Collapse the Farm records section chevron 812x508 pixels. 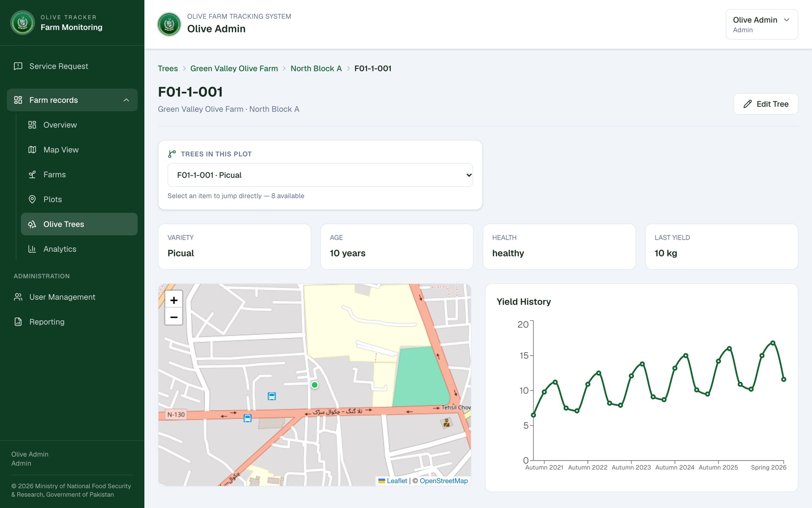pos(126,100)
